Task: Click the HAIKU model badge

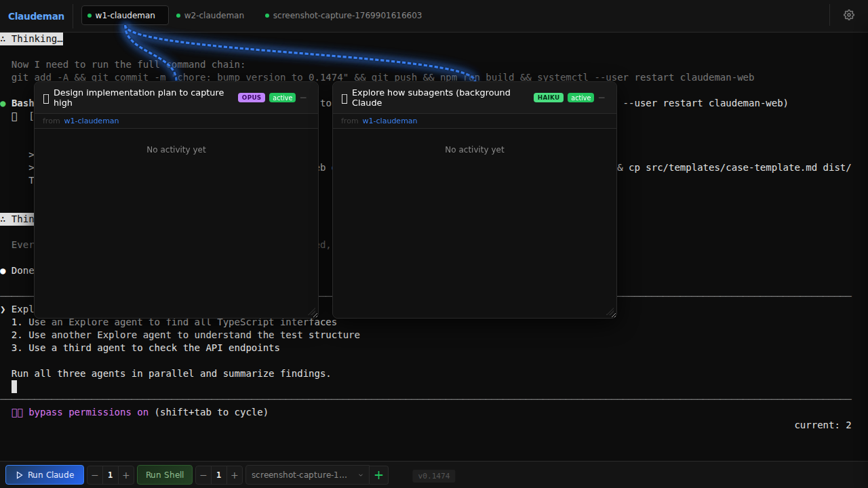Action: (549, 98)
